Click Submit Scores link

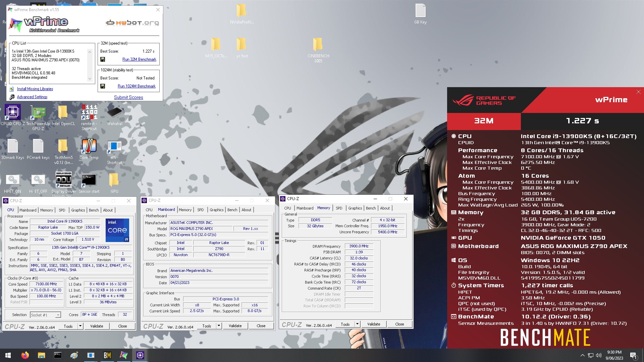pyautogui.click(x=128, y=97)
